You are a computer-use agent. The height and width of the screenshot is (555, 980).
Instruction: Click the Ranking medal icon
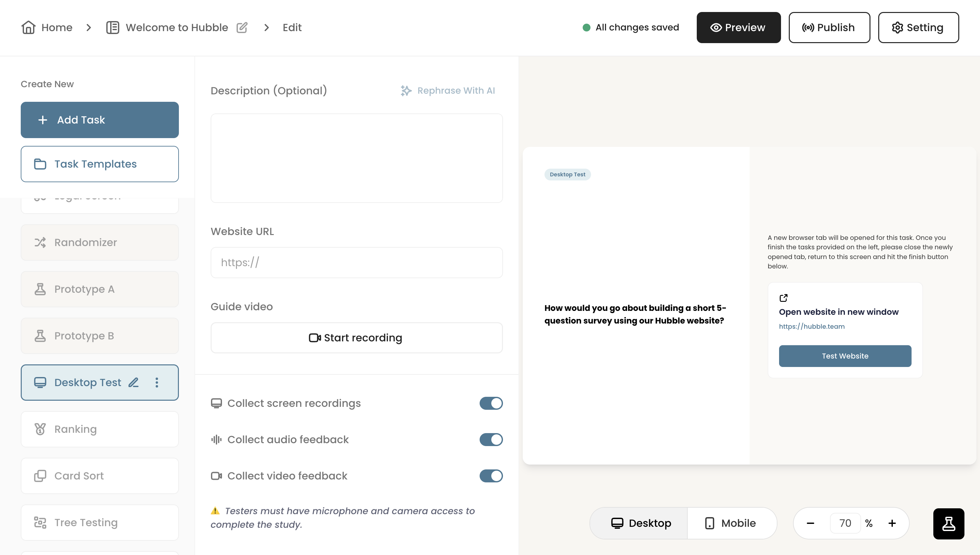pos(40,429)
